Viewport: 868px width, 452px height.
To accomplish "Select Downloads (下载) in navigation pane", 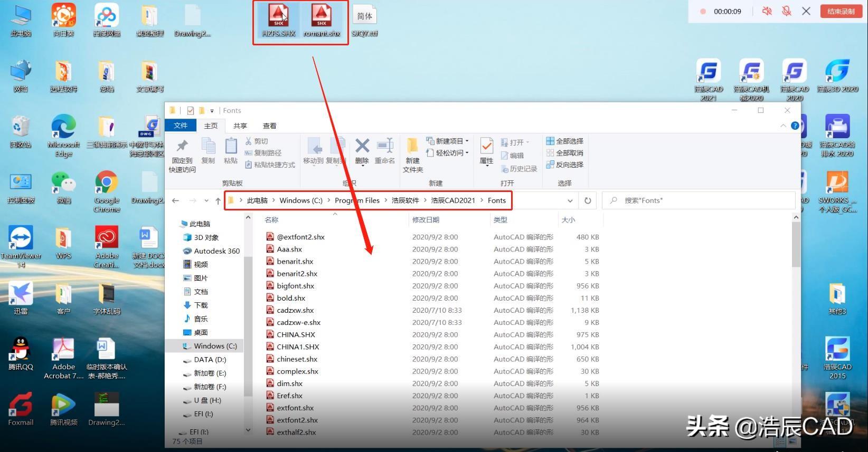I will point(195,305).
